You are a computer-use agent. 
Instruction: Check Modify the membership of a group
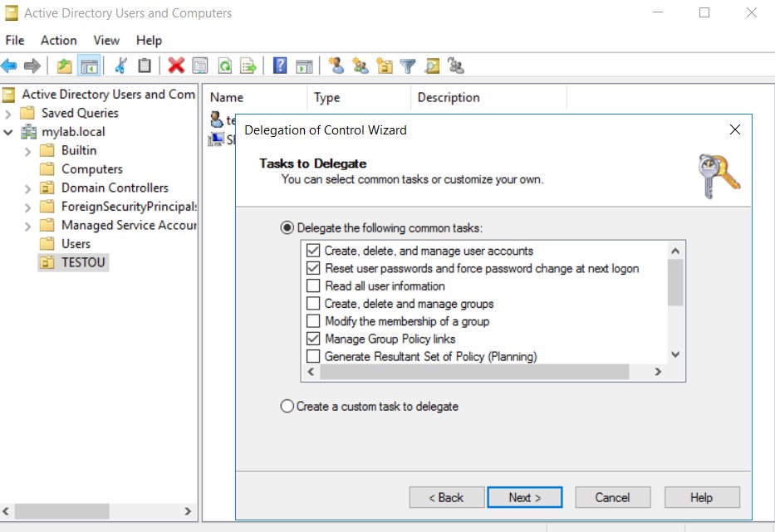tap(313, 321)
